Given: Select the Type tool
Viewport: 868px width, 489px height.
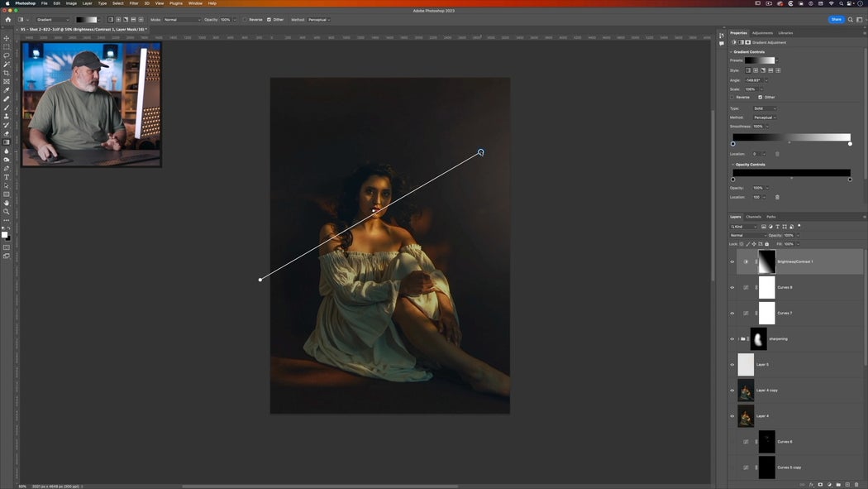Looking at the screenshot, I should point(5,176).
